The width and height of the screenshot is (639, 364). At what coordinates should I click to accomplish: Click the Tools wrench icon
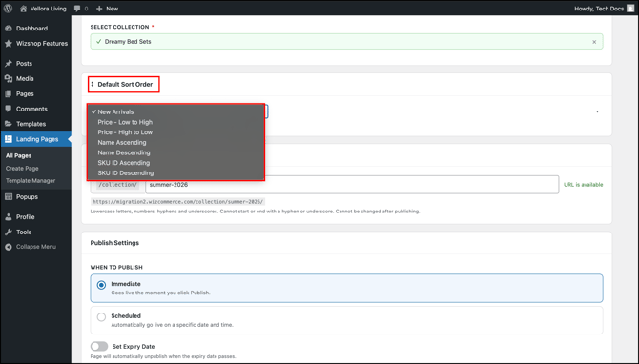pos(9,233)
